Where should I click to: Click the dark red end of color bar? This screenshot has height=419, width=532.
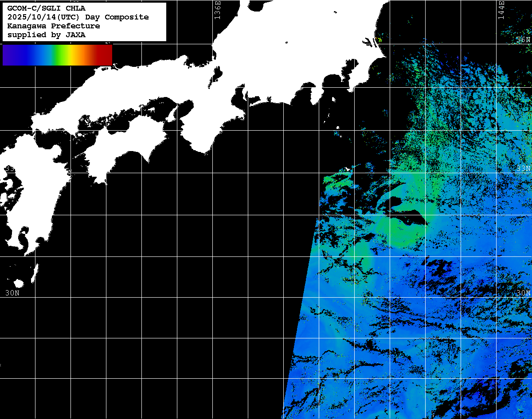(106, 55)
